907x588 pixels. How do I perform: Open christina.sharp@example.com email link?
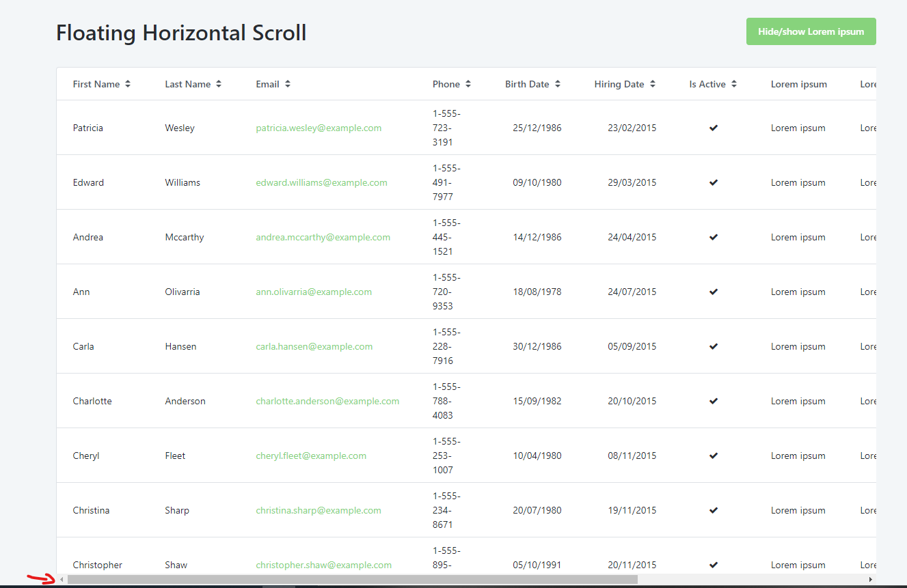click(319, 510)
